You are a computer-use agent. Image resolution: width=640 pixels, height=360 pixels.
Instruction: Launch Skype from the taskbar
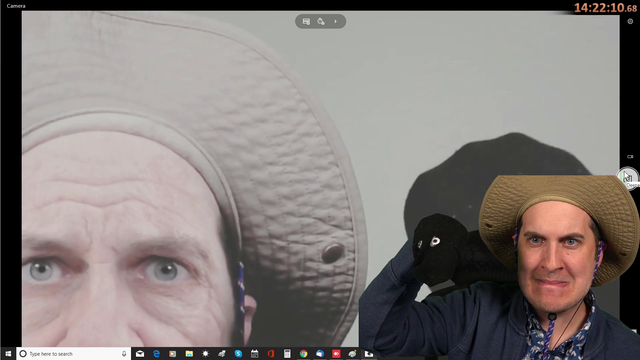[x=238, y=354]
